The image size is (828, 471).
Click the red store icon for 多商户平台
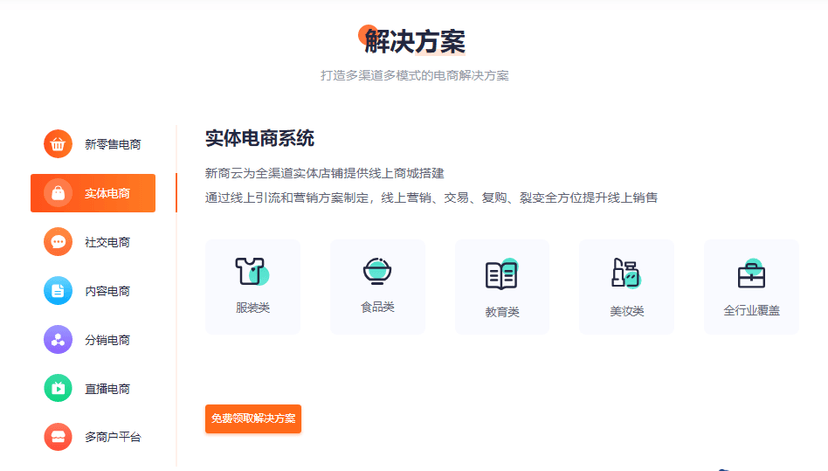58,437
